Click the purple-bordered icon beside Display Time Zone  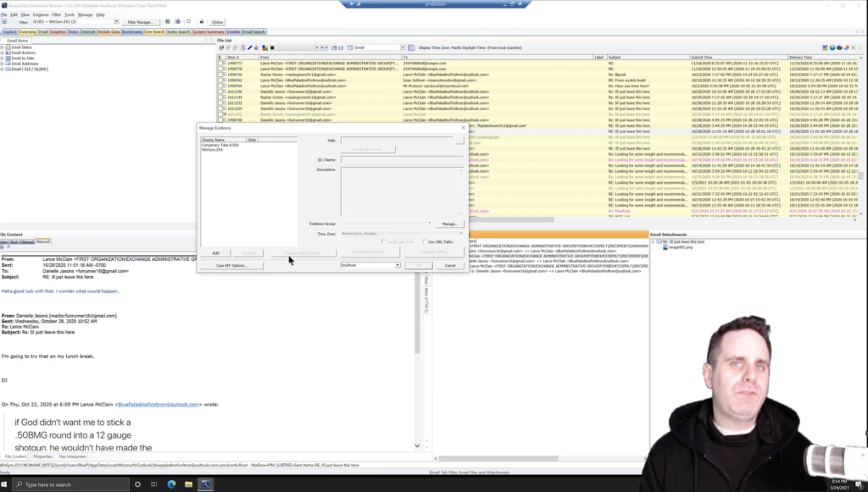411,48
